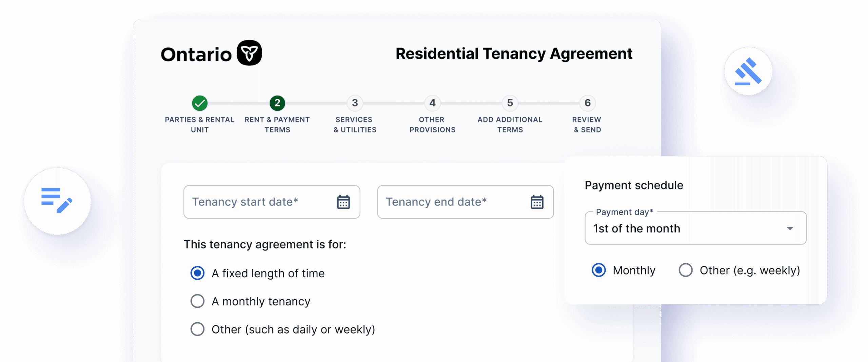
Task: Click the gavel icon in white circle
Action: click(x=748, y=71)
